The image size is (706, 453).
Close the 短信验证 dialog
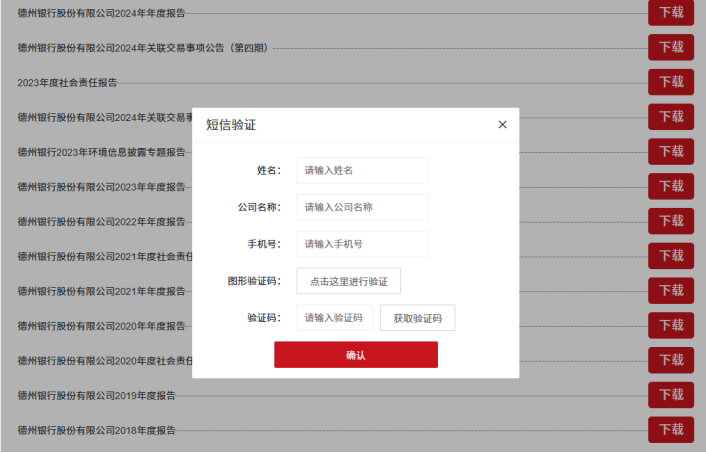[502, 125]
